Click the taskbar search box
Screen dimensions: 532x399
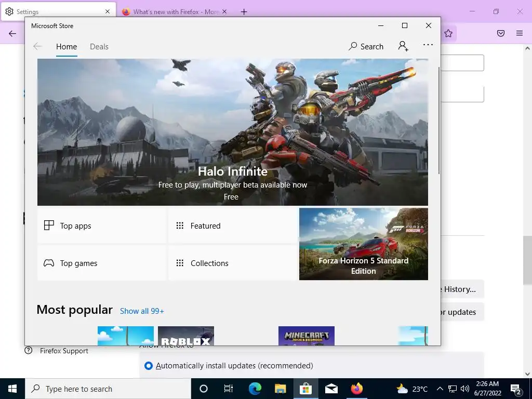click(x=108, y=389)
